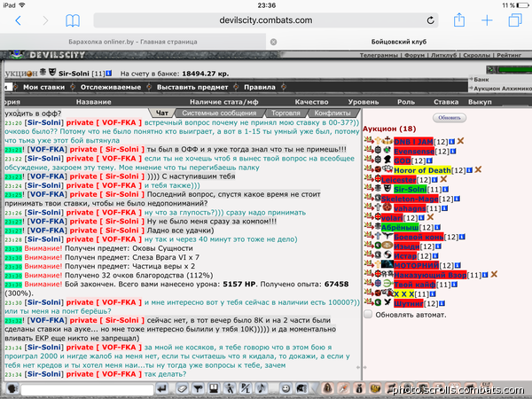Sort by Ставка column header
This screenshot has width=532, height=399.
(x=446, y=102)
